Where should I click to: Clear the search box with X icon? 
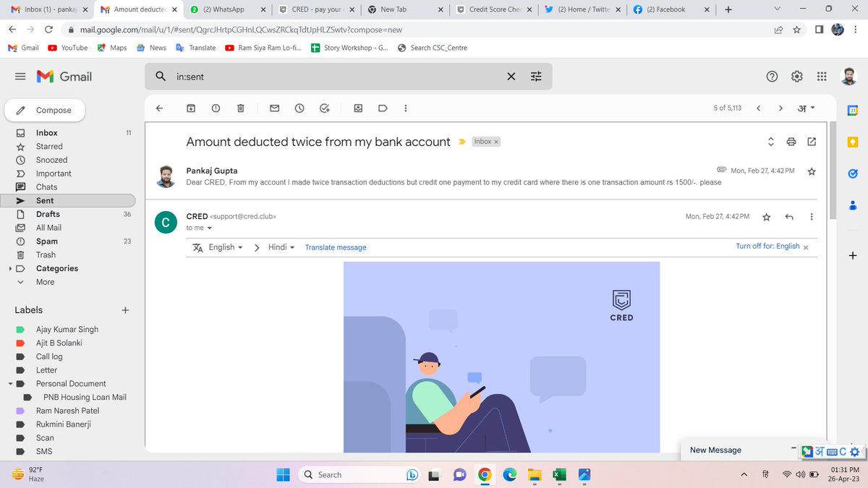[511, 76]
